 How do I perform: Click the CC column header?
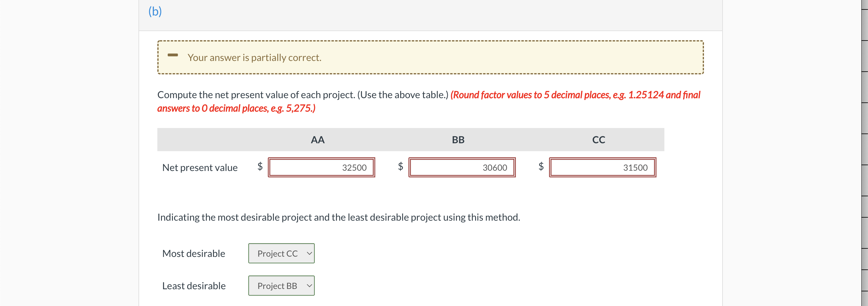(x=598, y=139)
